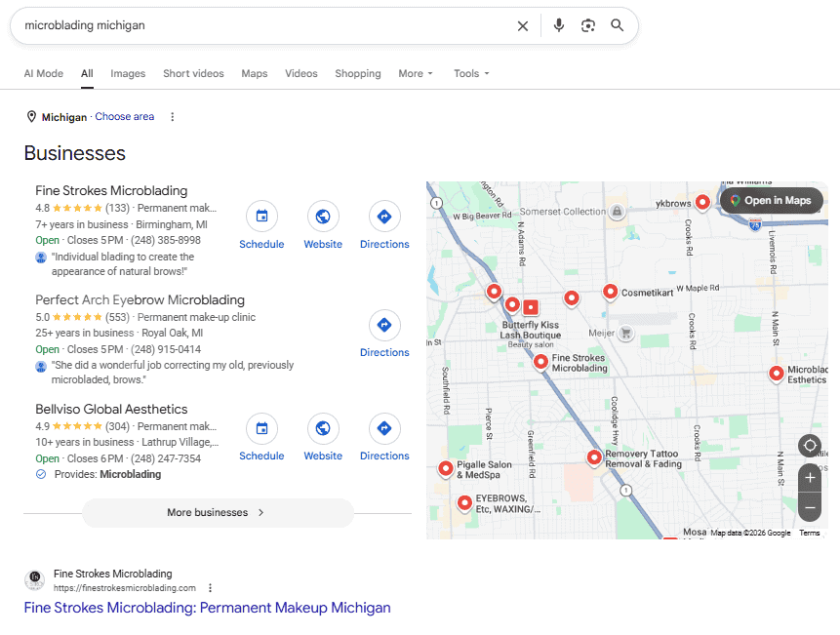Click the Cosmetikart map pin
The width and height of the screenshot is (840, 635).
click(610, 292)
